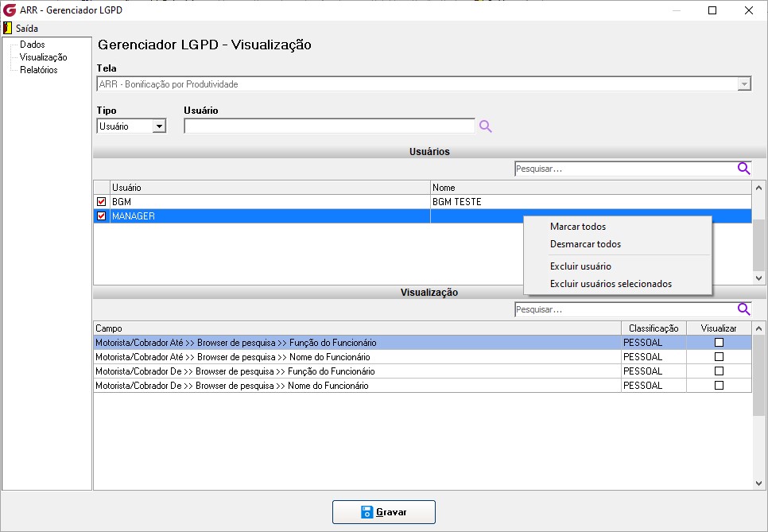
Task: Select Dados in the navigation tree
Action: tap(33, 44)
